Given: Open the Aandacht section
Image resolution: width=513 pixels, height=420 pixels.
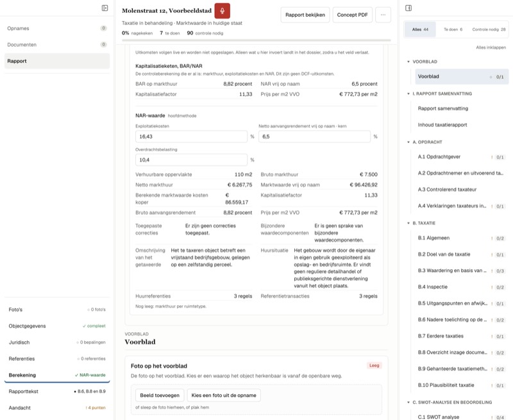Looking at the screenshot, I should pos(57,408).
